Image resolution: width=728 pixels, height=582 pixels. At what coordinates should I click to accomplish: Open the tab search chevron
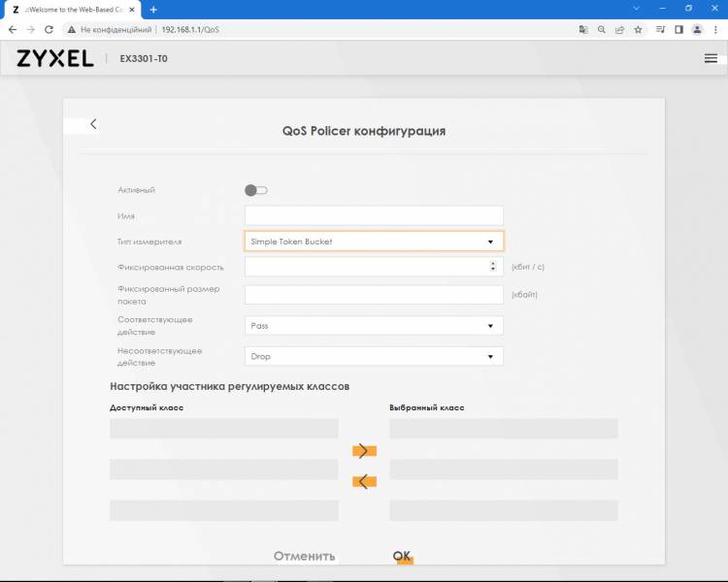[636, 9]
